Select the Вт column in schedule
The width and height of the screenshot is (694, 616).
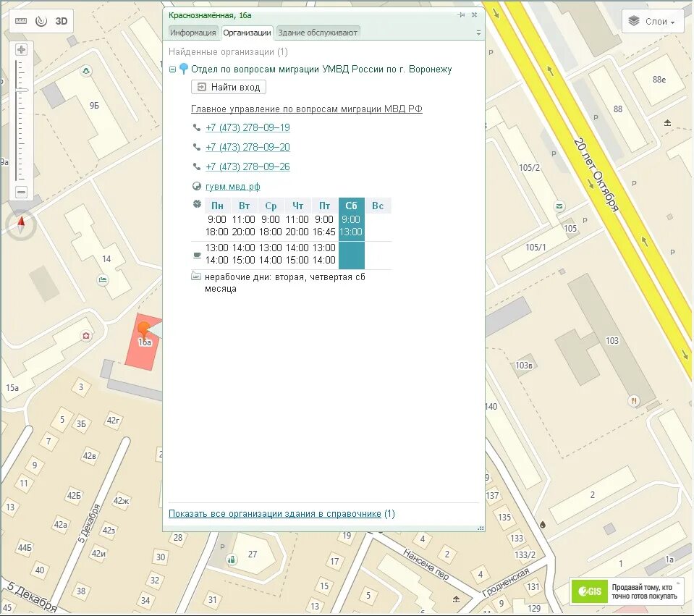pos(245,206)
